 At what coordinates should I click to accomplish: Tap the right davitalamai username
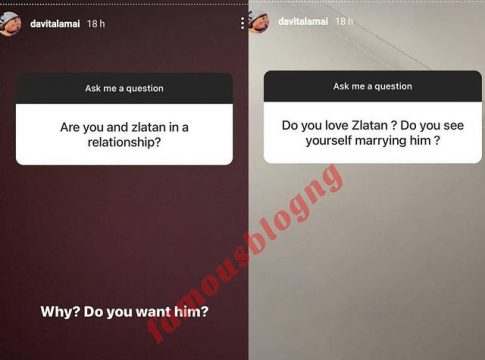pyautogui.click(x=303, y=21)
